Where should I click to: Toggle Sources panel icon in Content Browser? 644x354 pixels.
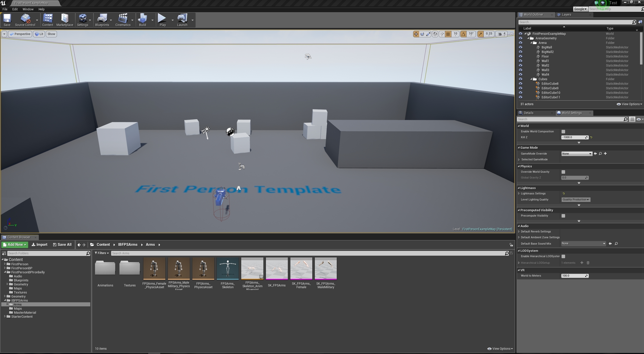pyautogui.click(x=4, y=253)
